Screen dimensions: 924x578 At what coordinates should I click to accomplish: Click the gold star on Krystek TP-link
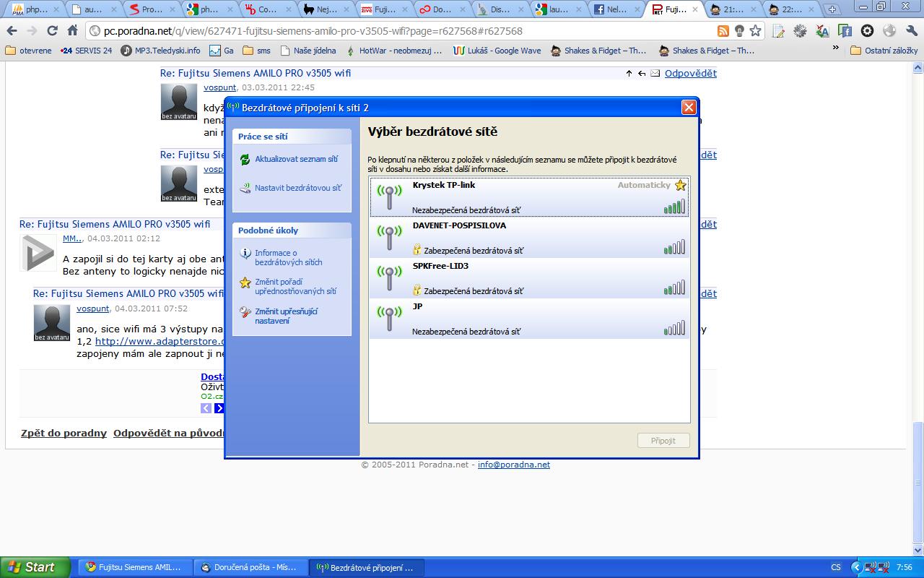[x=680, y=185]
